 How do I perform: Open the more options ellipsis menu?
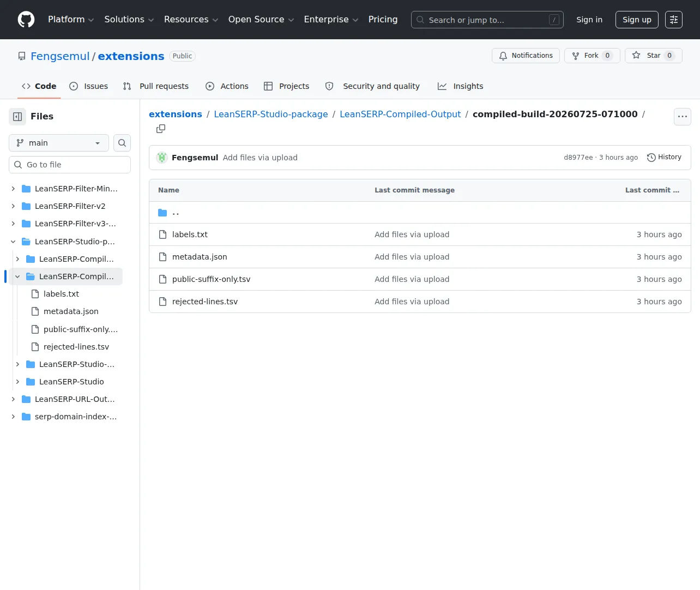pyautogui.click(x=683, y=117)
